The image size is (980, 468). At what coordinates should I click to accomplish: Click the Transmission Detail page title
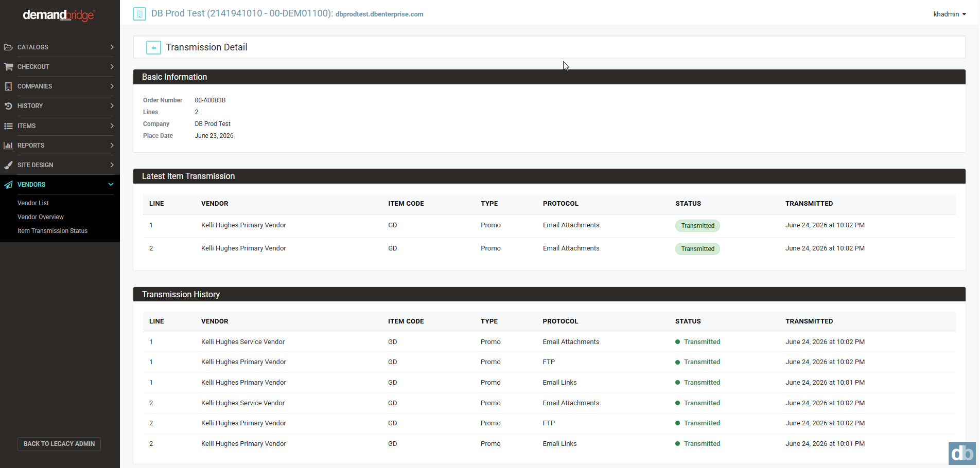pos(206,47)
